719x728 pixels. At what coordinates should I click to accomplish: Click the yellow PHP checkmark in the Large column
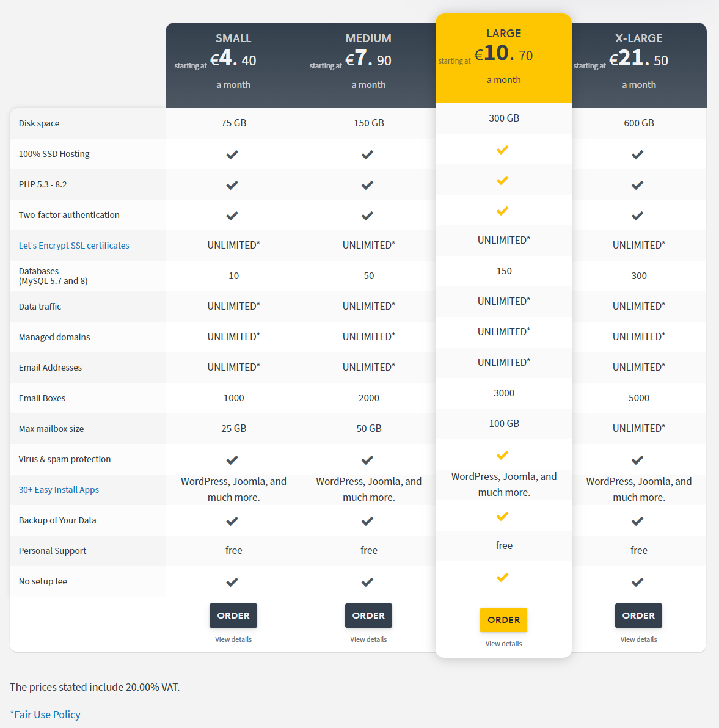(x=503, y=181)
